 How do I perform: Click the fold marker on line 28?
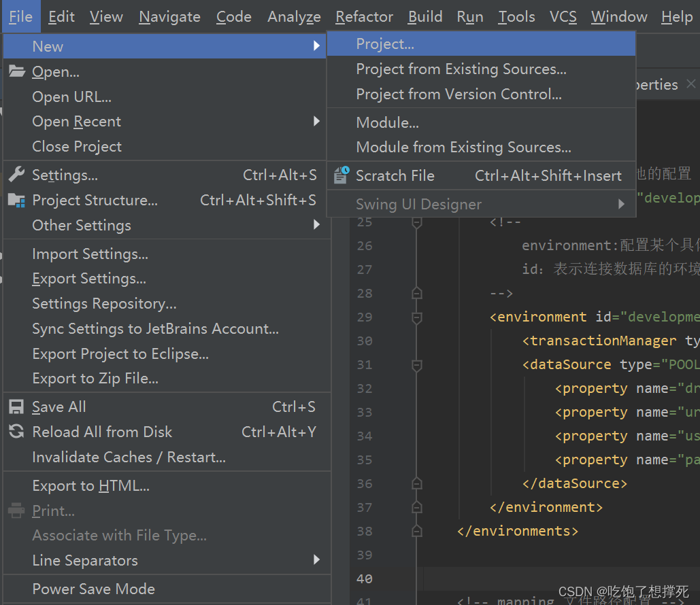pos(416,293)
